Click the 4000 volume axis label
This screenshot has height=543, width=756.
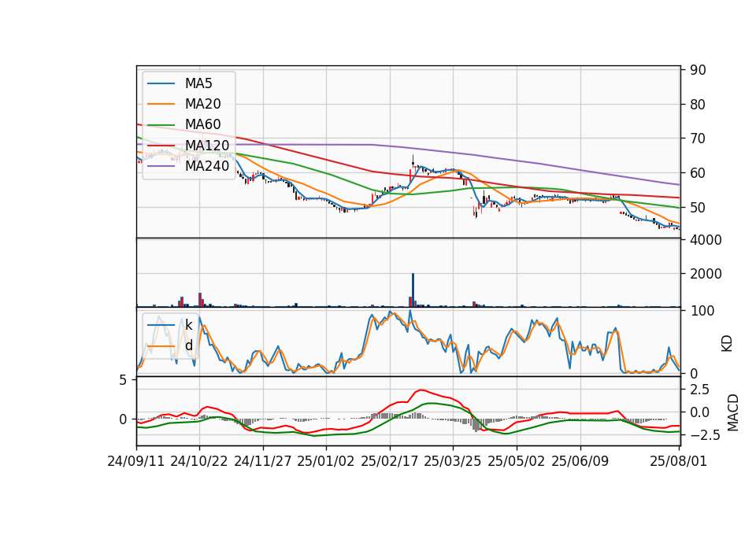(706, 240)
